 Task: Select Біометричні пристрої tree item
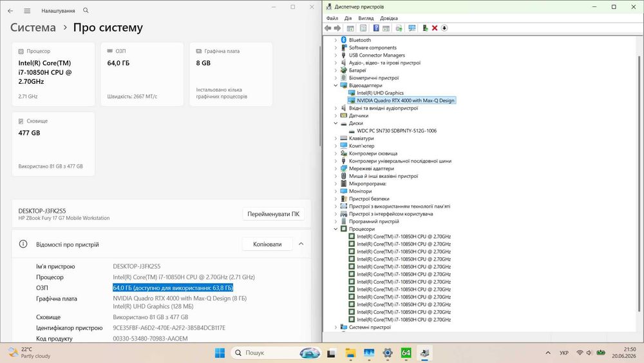pyautogui.click(x=374, y=78)
